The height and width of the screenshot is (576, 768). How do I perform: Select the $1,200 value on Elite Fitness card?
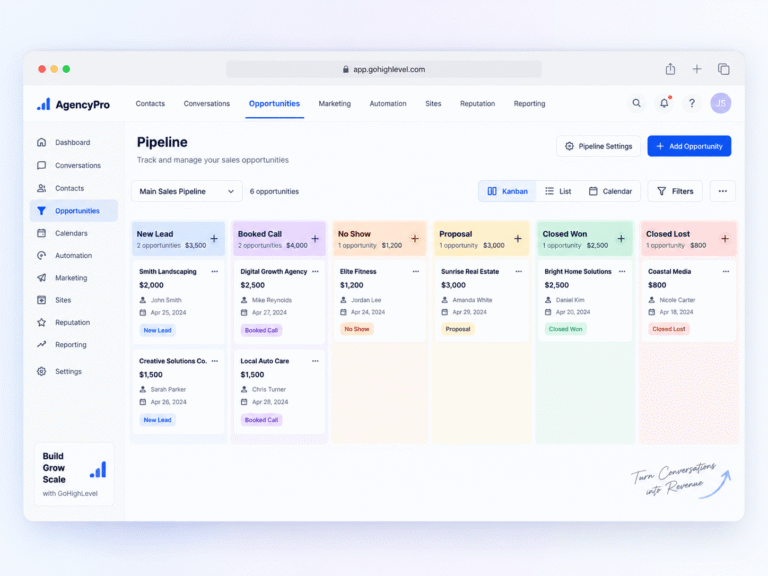pos(352,285)
